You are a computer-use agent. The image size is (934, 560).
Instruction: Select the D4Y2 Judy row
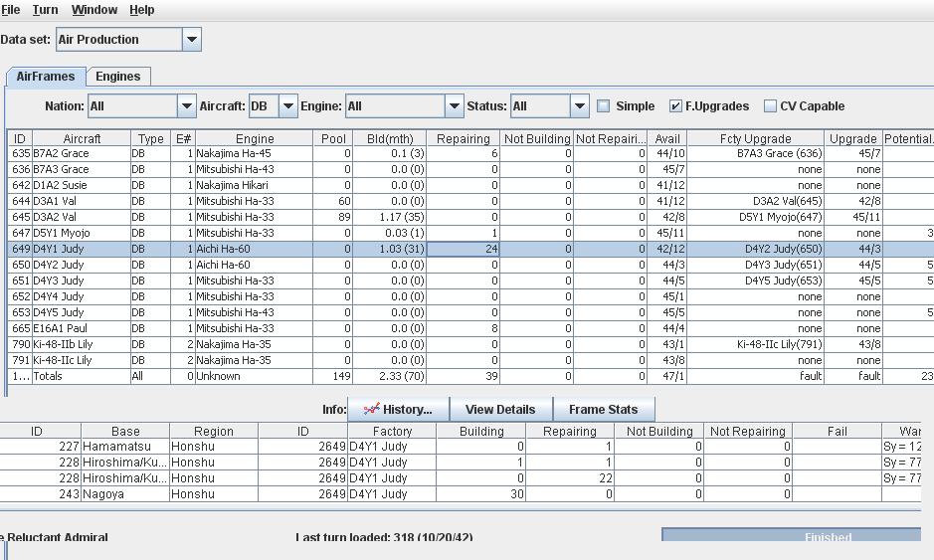pyautogui.click(x=470, y=265)
